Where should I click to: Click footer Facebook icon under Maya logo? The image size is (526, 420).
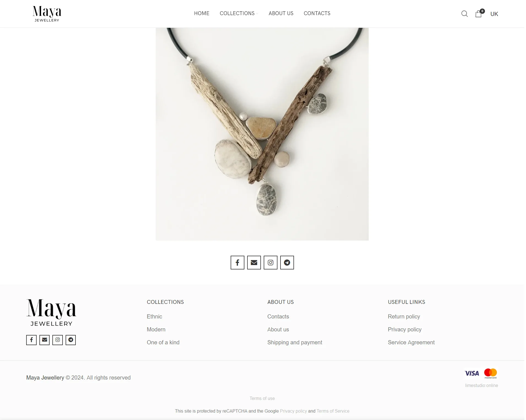[x=31, y=340]
